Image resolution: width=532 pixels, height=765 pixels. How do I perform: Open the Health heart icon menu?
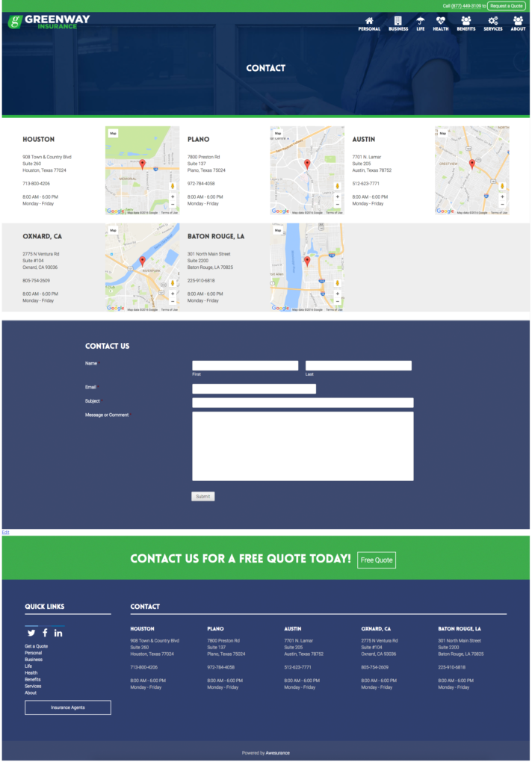pos(441,21)
